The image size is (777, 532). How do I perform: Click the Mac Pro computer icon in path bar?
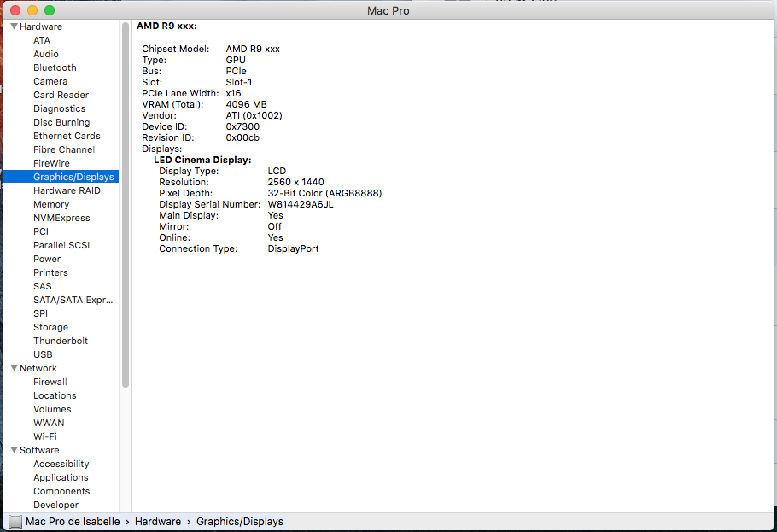[x=15, y=522]
